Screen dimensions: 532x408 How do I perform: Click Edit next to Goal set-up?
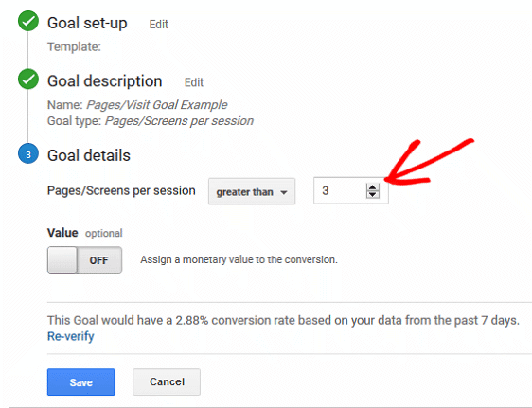click(x=158, y=25)
